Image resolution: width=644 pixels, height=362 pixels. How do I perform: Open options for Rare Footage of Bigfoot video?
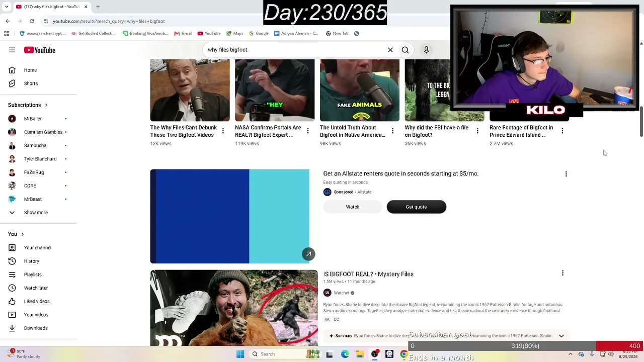[562, 131]
